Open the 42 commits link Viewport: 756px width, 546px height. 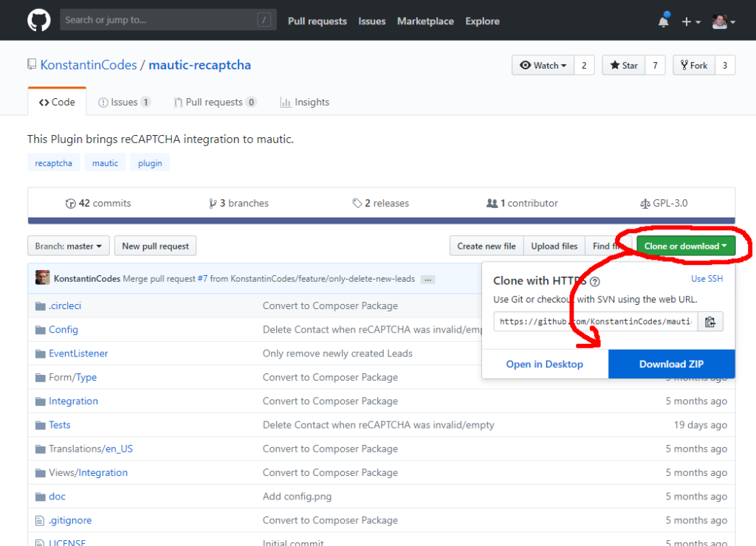pyautogui.click(x=98, y=204)
